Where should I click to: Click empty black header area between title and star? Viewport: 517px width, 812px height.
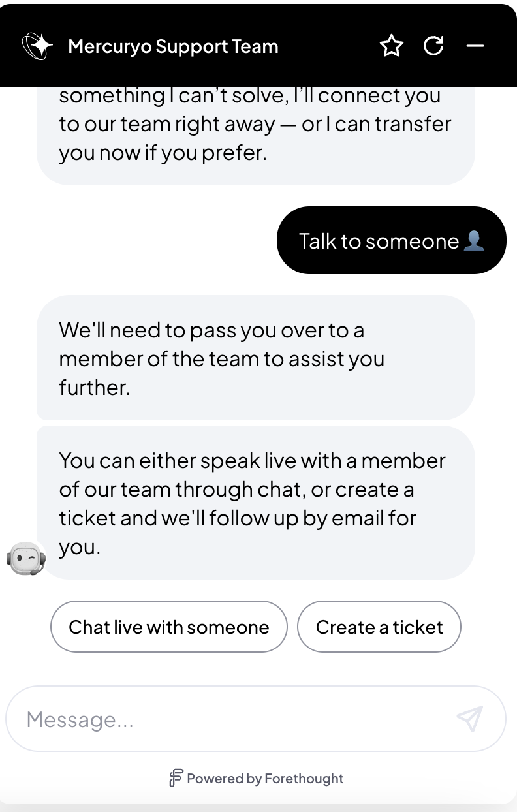click(x=328, y=46)
